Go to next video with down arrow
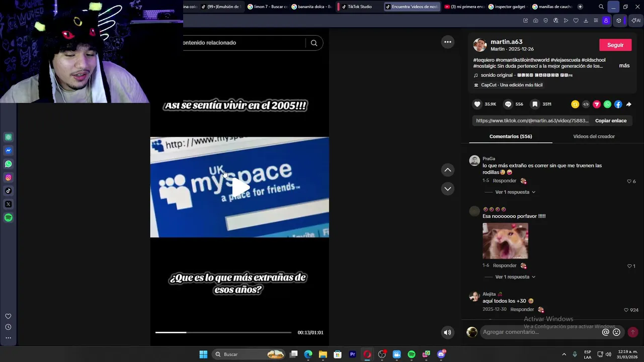This screenshot has height=362, width=644. pos(447,189)
